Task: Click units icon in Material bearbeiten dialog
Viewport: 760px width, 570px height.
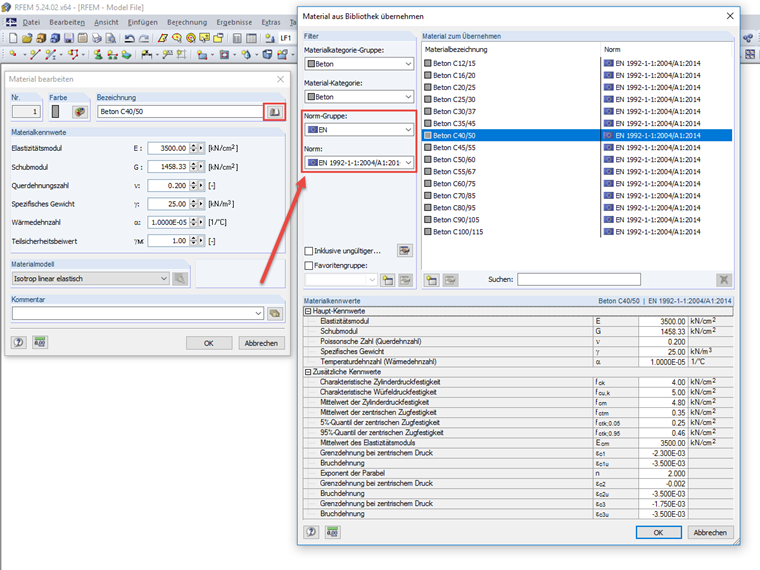Action: (40, 343)
